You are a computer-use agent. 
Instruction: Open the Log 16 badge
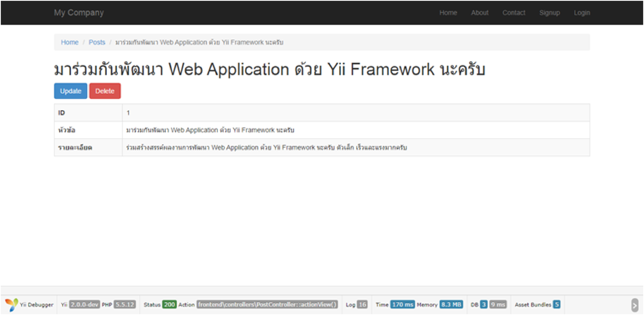[362, 305]
